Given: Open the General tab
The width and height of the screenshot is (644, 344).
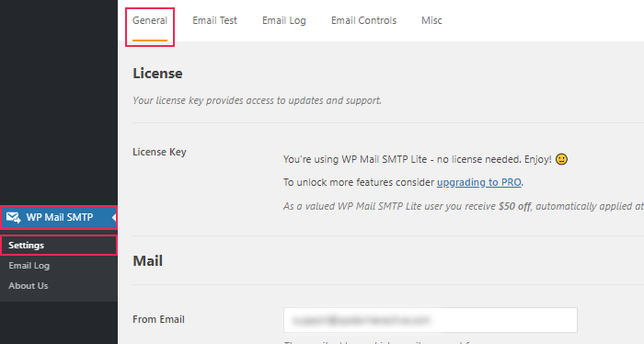Looking at the screenshot, I should pos(150,20).
